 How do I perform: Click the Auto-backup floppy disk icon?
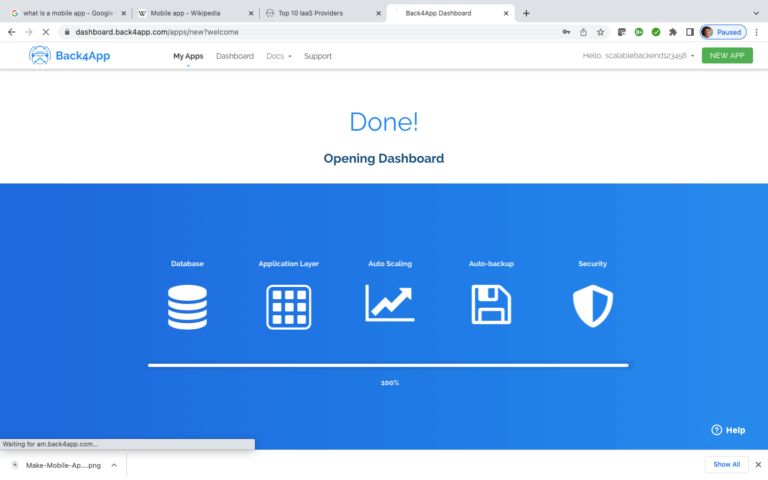[x=491, y=305]
